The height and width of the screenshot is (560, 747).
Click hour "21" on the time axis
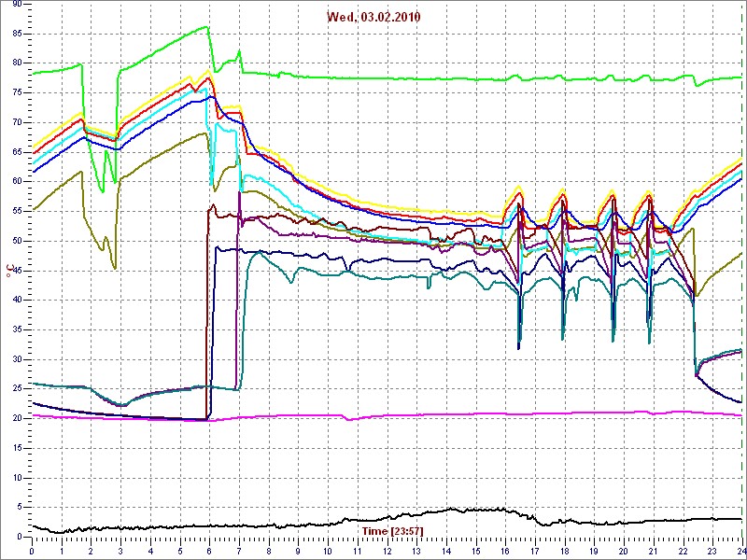click(653, 551)
